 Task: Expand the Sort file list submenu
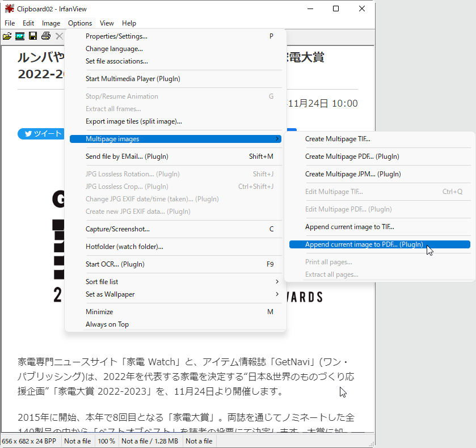tap(102, 281)
